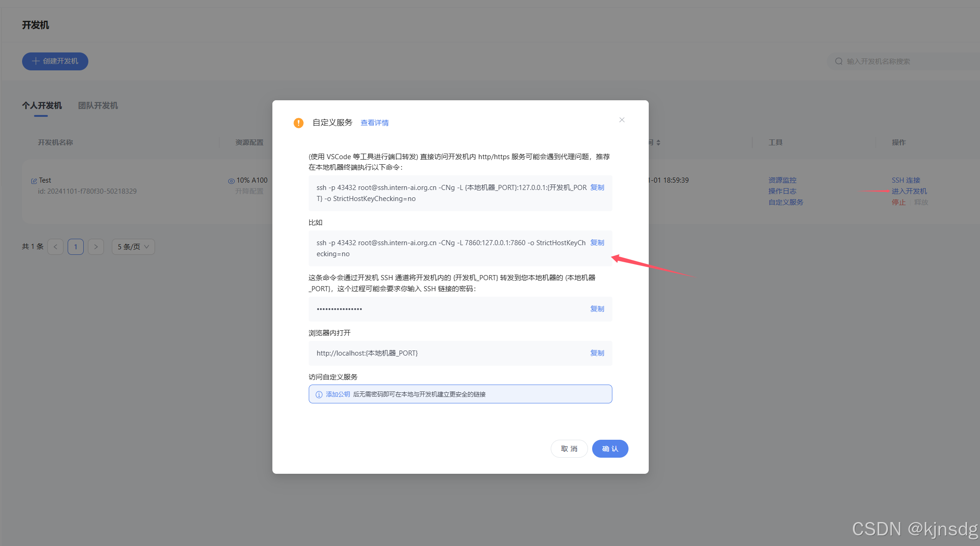This screenshot has width=980, height=546.
Task: Click the previous page left chevron
Action: click(55, 247)
